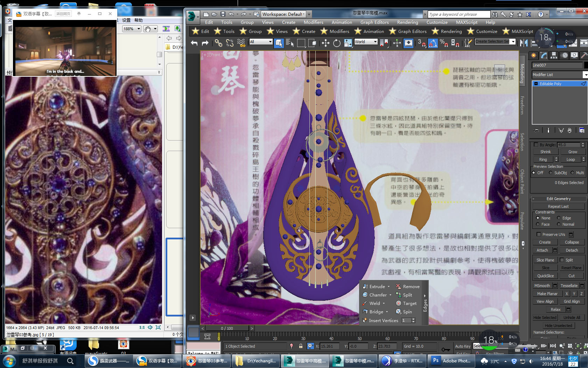Screen dimensions: 588x368
Task: Open the World reference coordinate dropdown
Action: coord(375,42)
